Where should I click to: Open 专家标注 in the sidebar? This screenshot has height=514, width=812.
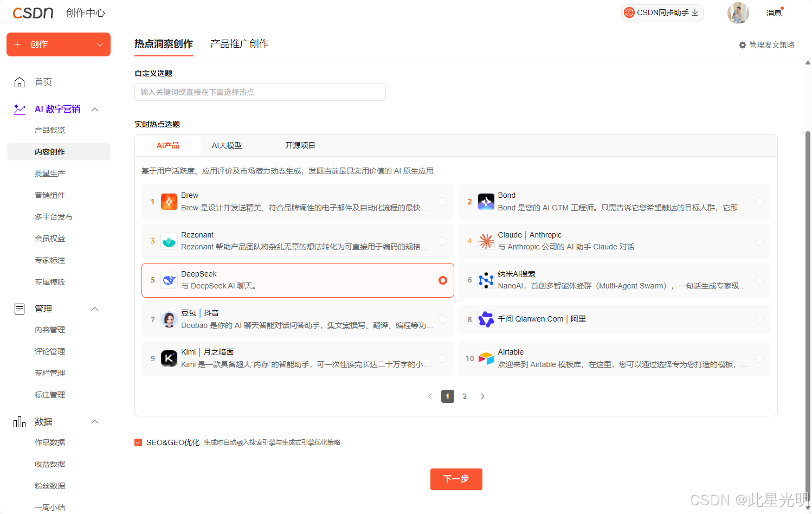[50, 260]
